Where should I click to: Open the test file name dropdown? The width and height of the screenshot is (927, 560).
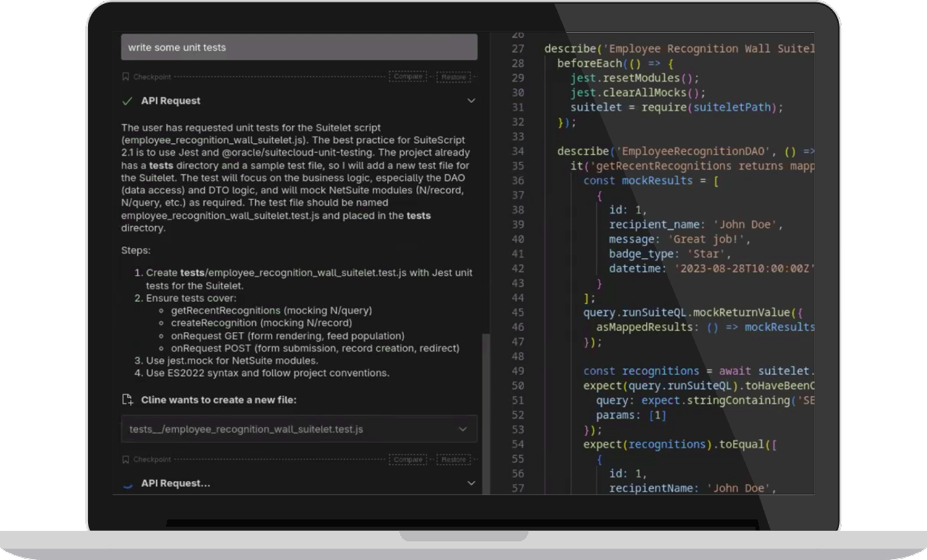tap(463, 428)
